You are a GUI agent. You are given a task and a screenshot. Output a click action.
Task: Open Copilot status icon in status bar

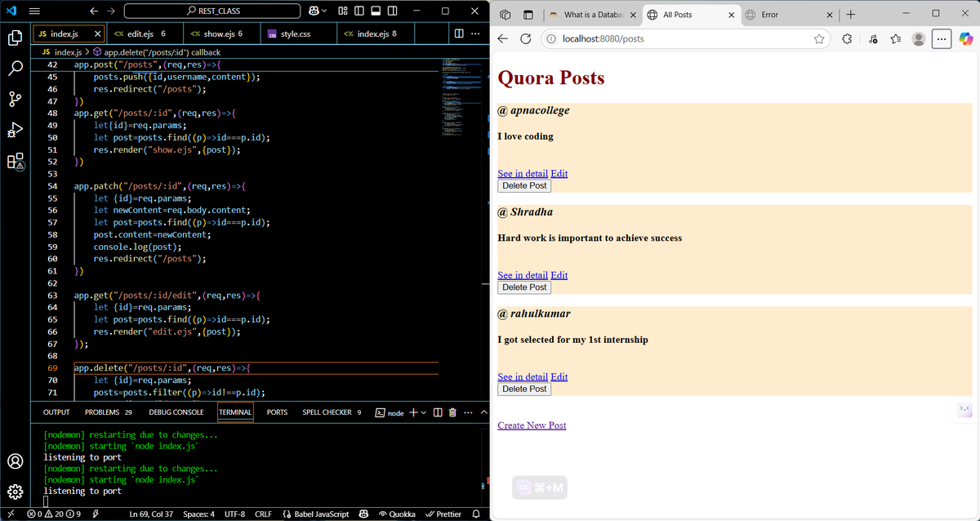click(x=363, y=514)
